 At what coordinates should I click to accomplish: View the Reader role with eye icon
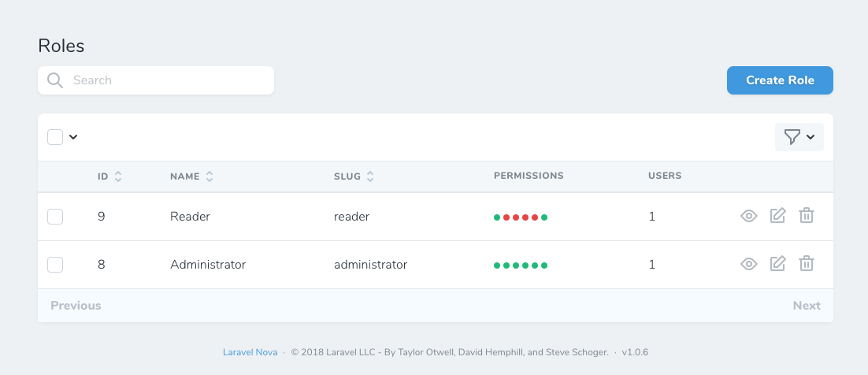748,216
